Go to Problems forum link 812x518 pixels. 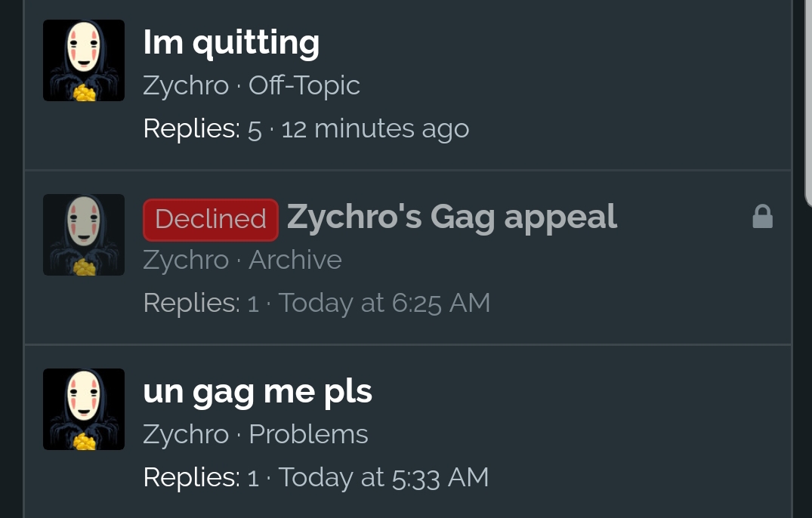(x=308, y=434)
